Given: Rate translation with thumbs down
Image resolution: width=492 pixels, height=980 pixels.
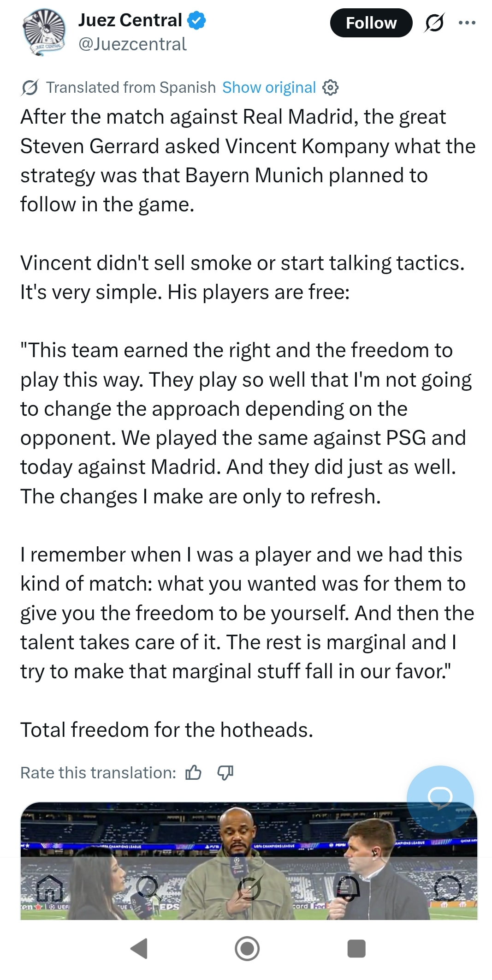Looking at the screenshot, I should (x=225, y=772).
